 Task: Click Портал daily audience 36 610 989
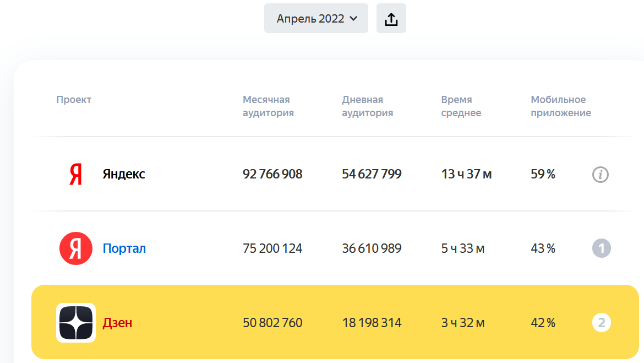click(x=372, y=248)
